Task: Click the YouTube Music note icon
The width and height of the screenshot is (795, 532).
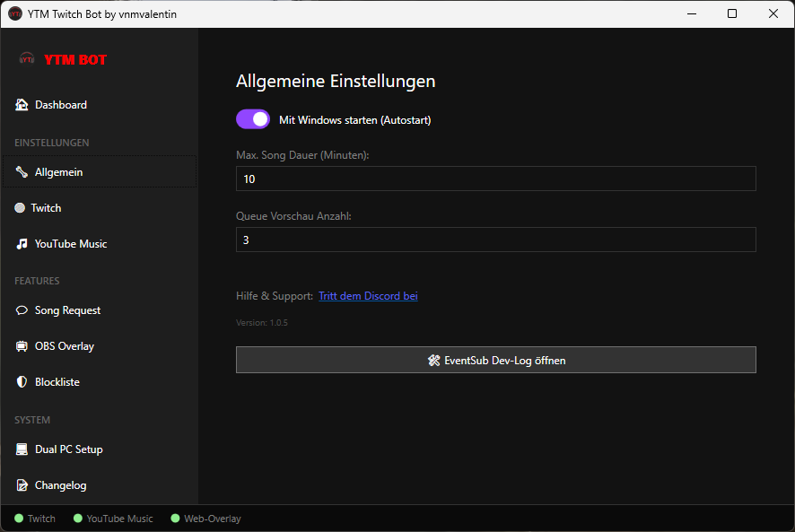Action: [22, 244]
